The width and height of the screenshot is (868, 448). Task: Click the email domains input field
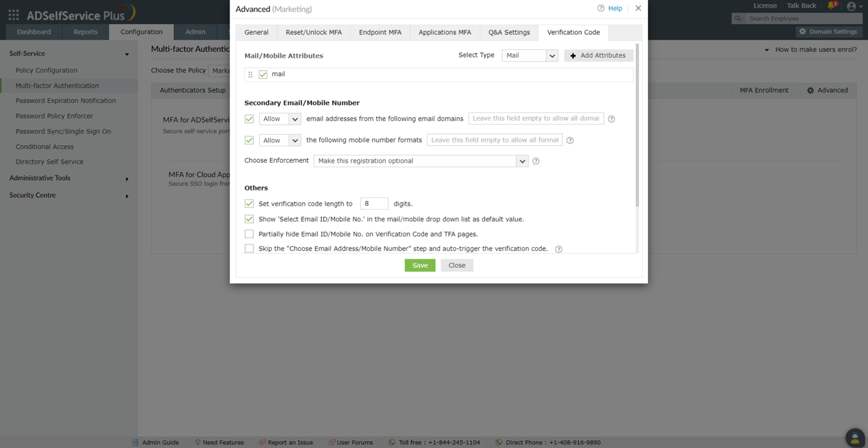point(536,119)
